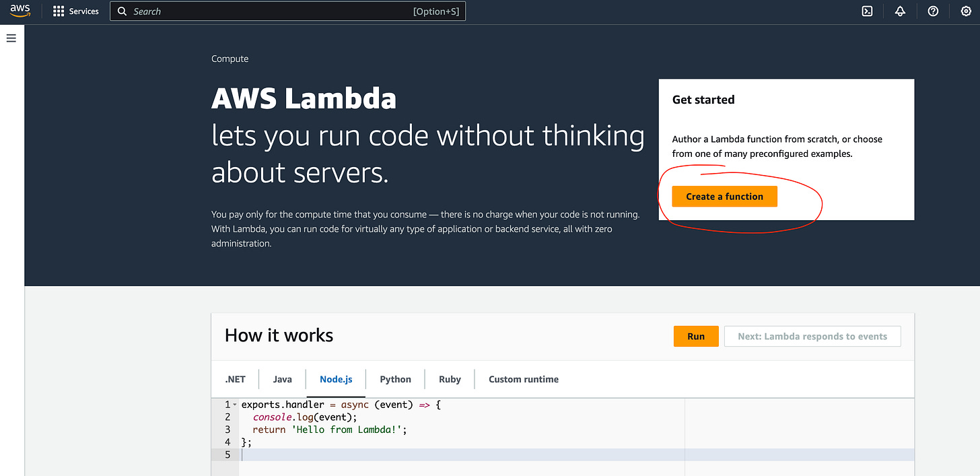Image resolution: width=980 pixels, height=476 pixels.
Task: Select the Node.js tab
Action: (336, 379)
